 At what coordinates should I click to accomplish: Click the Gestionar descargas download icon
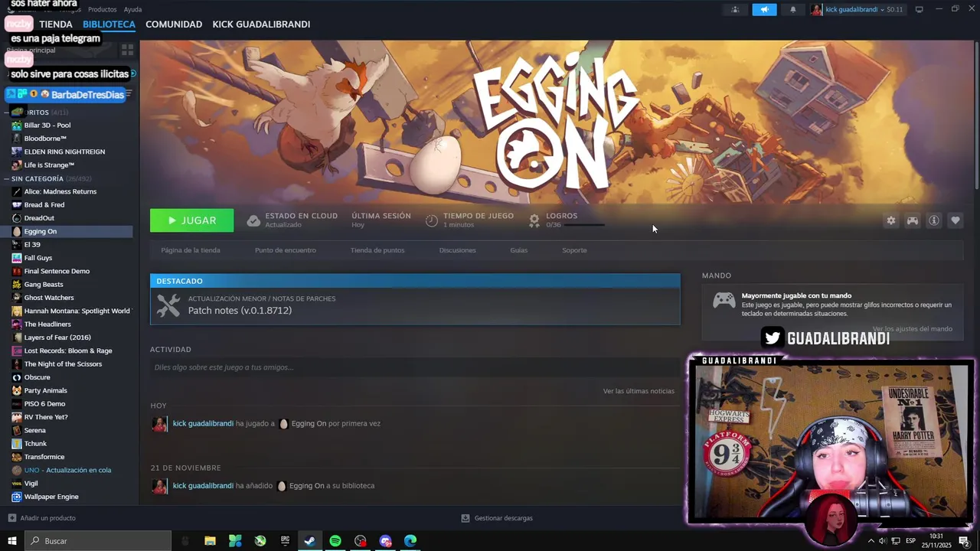pyautogui.click(x=465, y=518)
